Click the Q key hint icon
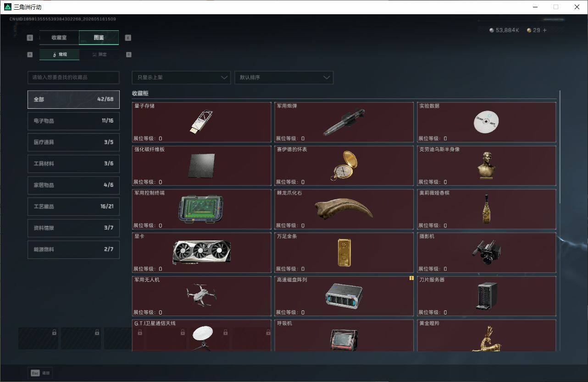Image resolution: width=588 pixels, height=382 pixels. point(30,38)
